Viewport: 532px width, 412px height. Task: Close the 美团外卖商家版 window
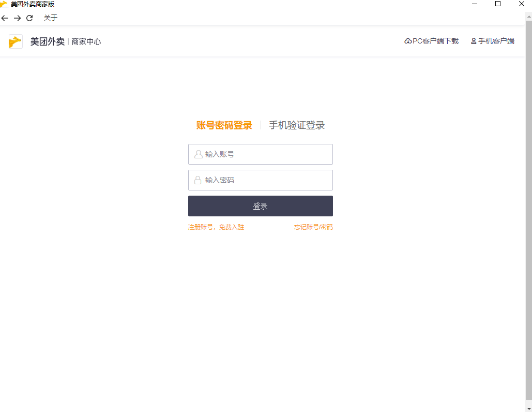point(522,4)
